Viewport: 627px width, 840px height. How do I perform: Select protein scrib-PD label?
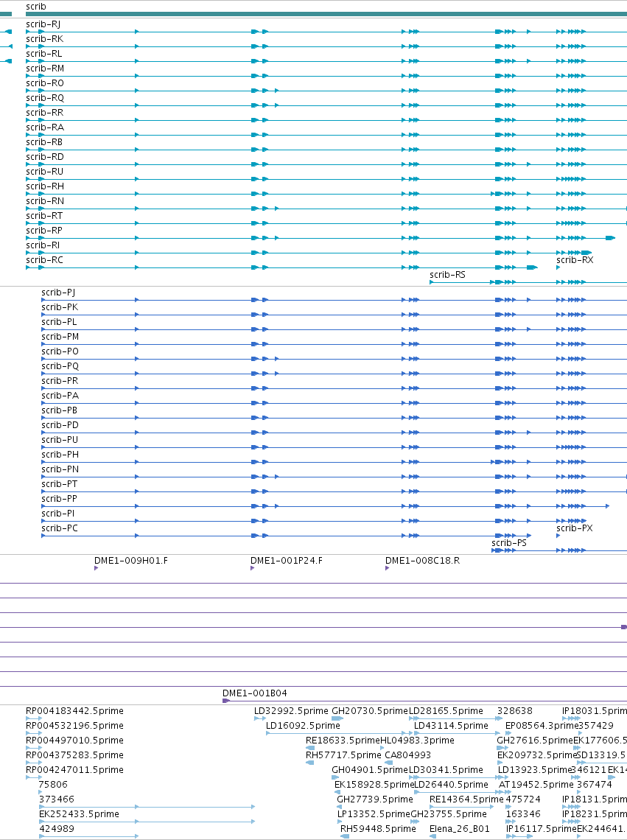coord(60,425)
